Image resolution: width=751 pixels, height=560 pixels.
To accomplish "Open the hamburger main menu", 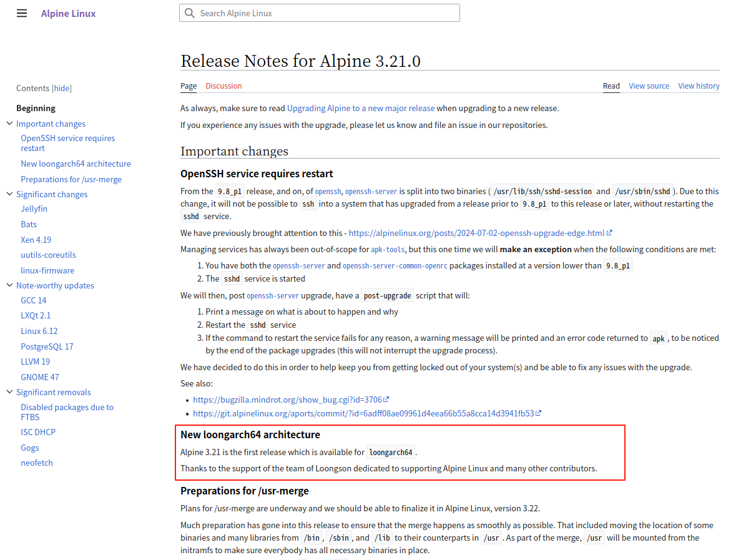I will tap(22, 13).
